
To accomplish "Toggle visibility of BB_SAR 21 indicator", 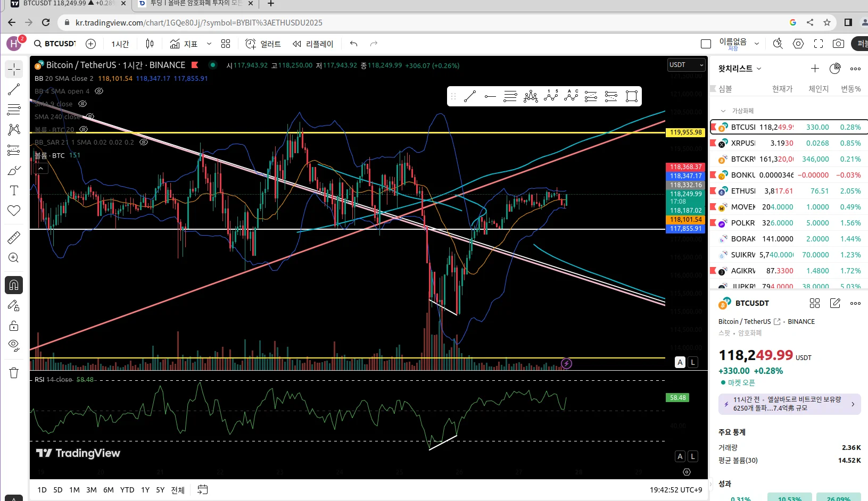I will [143, 142].
